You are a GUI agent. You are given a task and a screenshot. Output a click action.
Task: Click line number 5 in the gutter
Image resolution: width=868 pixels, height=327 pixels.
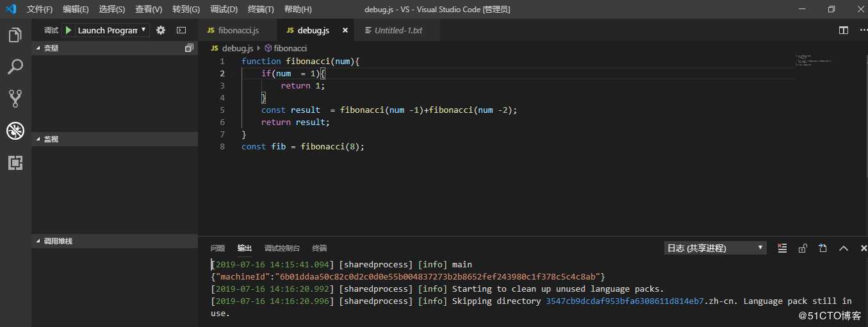222,110
